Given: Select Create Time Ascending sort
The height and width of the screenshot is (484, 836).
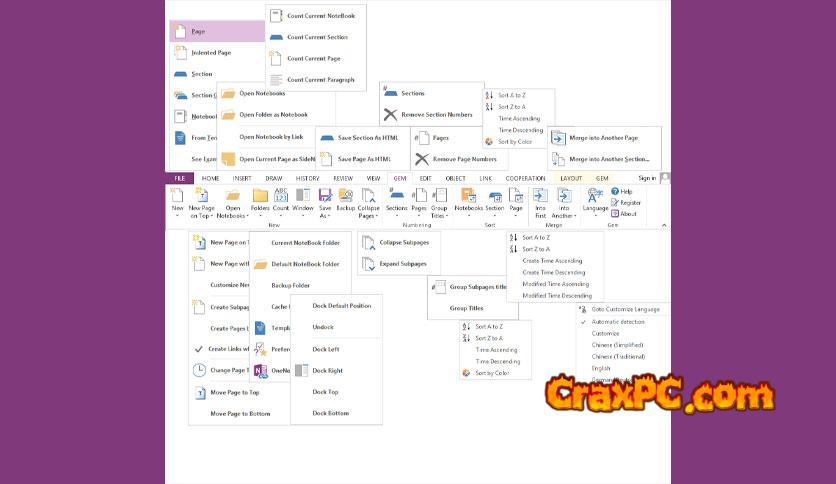Looking at the screenshot, I should [x=554, y=261].
